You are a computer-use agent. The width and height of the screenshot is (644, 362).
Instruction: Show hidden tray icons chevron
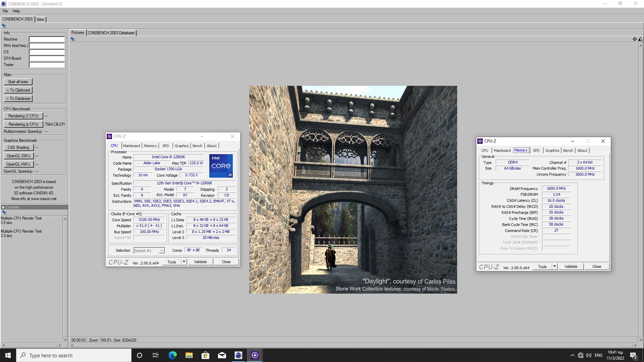click(572, 355)
